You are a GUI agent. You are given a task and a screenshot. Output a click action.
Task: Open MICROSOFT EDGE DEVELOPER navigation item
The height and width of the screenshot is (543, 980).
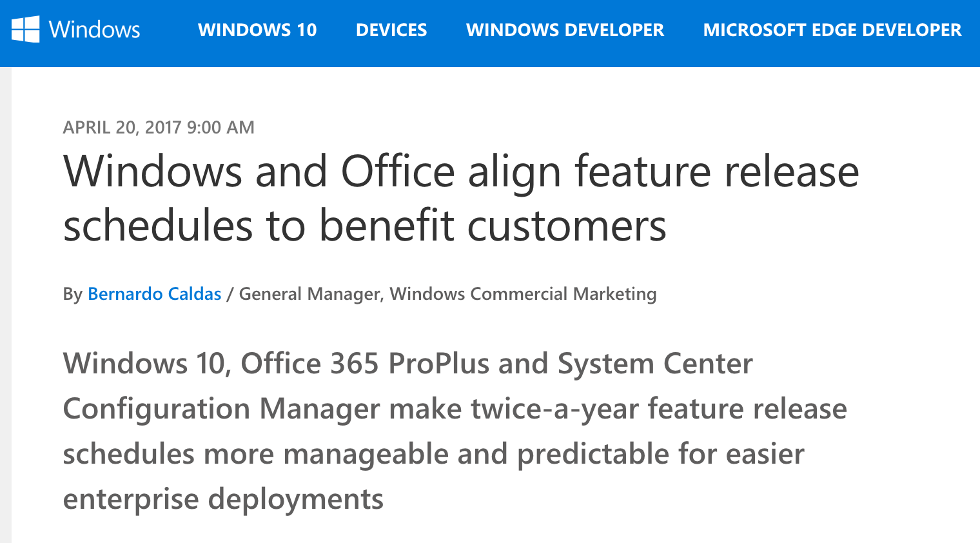832,30
